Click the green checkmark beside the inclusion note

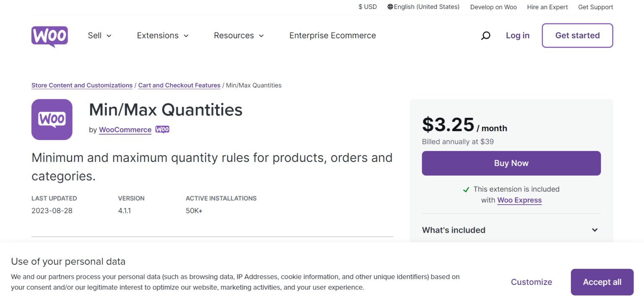point(466,189)
